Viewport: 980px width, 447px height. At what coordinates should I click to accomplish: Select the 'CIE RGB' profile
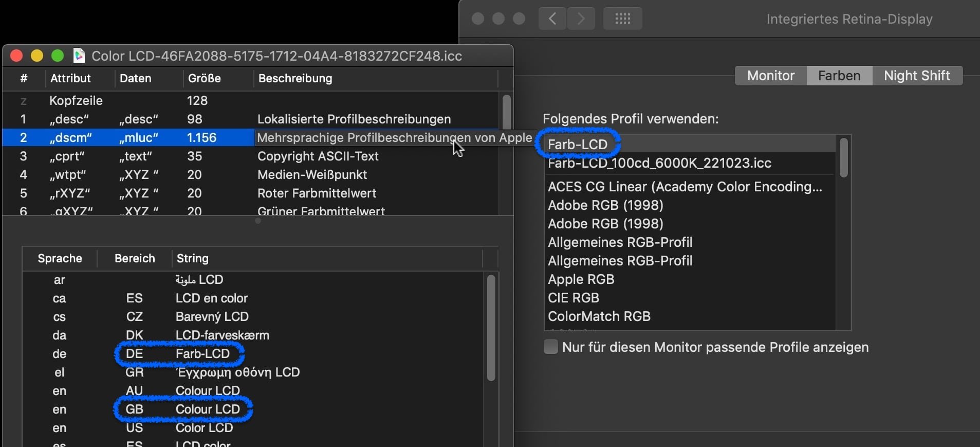pyautogui.click(x=690, y=298)
